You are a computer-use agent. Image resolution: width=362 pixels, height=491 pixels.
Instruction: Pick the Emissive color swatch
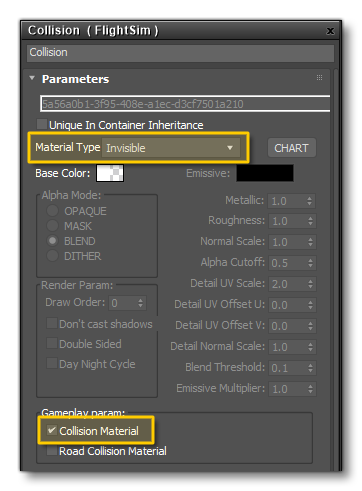[265, 173]
